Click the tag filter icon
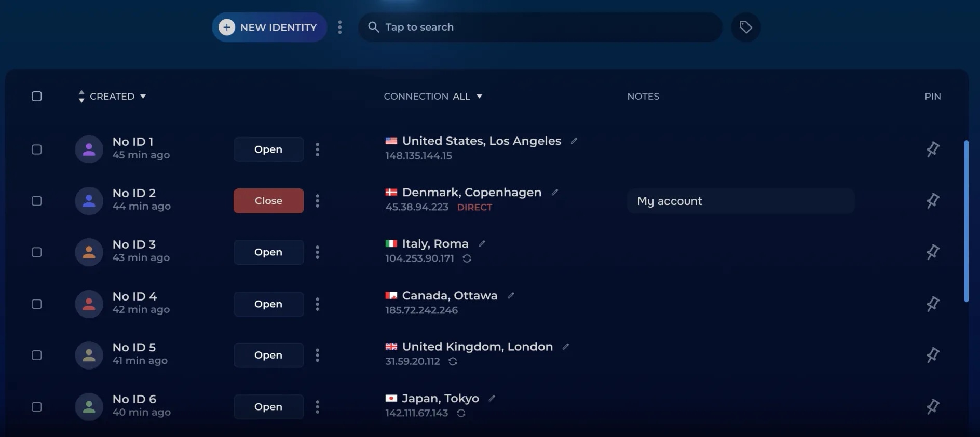This screenshot has height=437, width=980. (x=745, y=27)
